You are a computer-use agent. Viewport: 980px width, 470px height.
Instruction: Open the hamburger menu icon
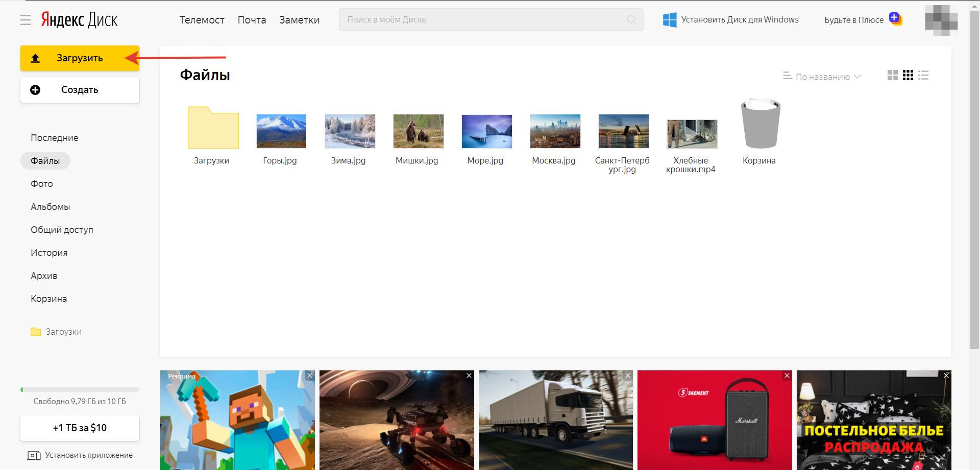[x=26, y=20]
